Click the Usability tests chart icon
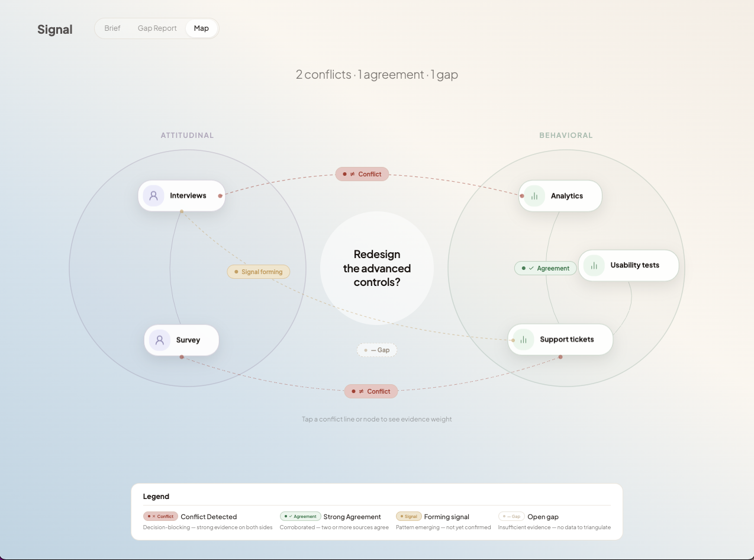Image resolution: width=754 pixels, height=560 pixels. [594, 265]
